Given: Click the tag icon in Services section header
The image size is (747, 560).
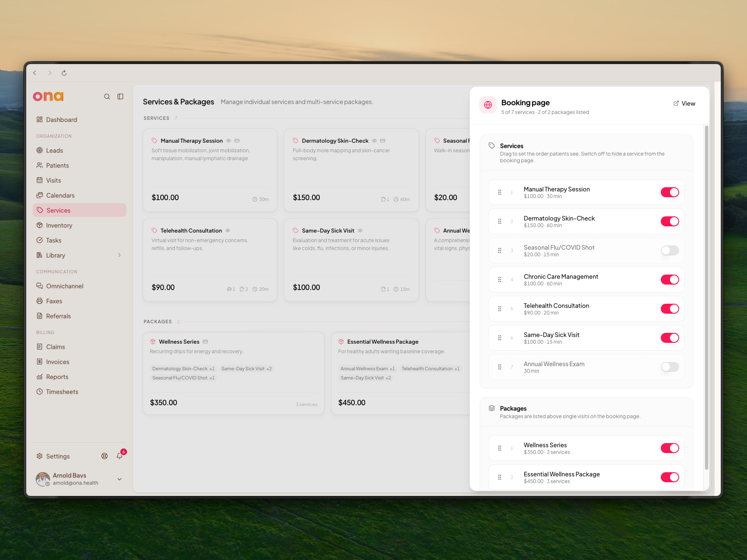Looking at the screenshot, I should (492, 146).
